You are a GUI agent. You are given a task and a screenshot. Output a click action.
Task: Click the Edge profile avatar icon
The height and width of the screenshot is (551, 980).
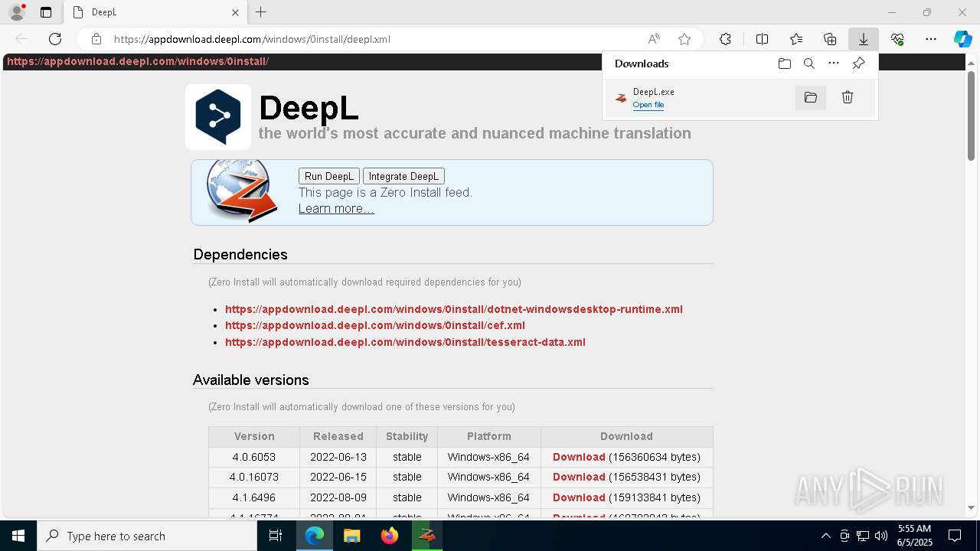[x=16, y=12]
